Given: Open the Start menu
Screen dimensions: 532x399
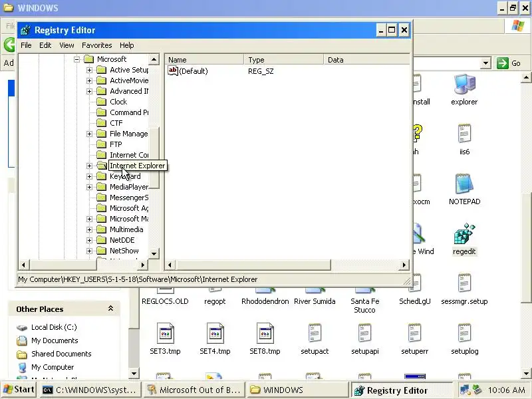Looking at the screenshot, I should [19, 390].
